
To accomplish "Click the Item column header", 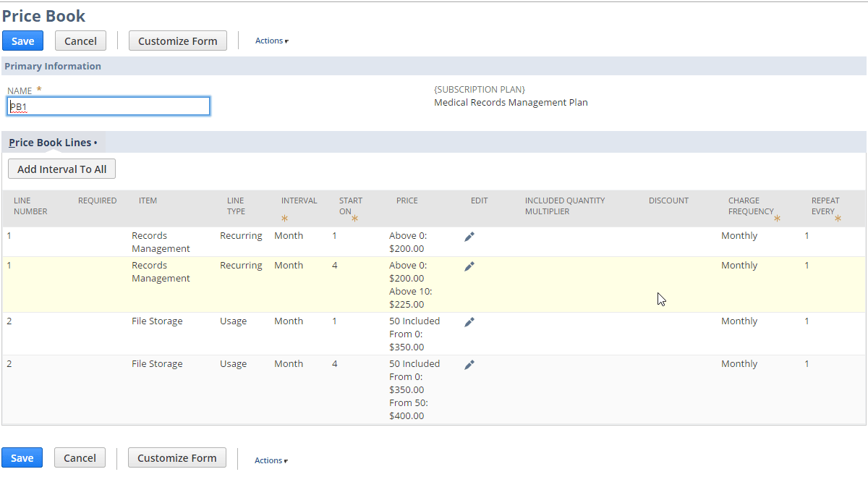I will pos(148,200).
